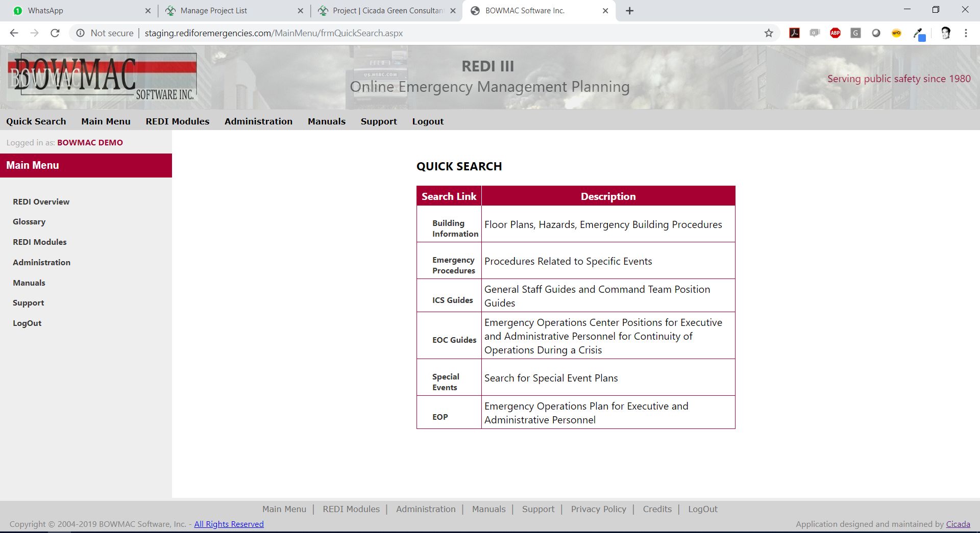The image size is (980, 533).
Task: Click the footer LogOut link
Action: (702, 509)
